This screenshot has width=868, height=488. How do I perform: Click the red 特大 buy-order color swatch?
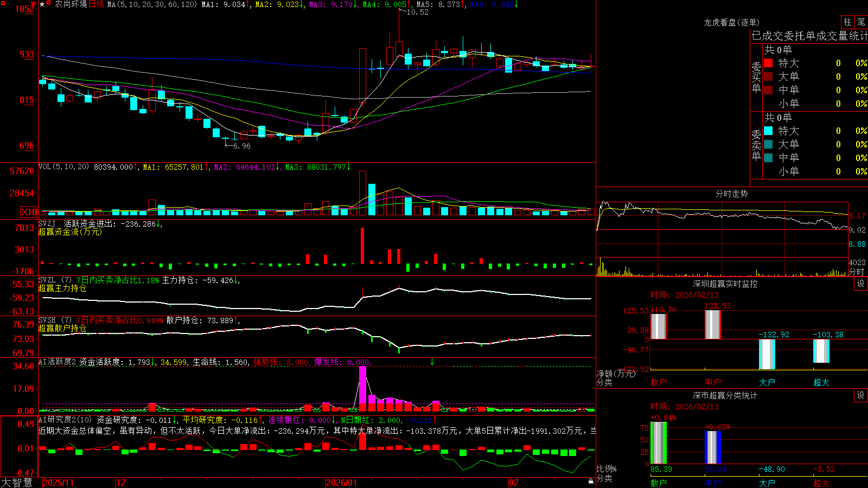click(x=768, y=63)
